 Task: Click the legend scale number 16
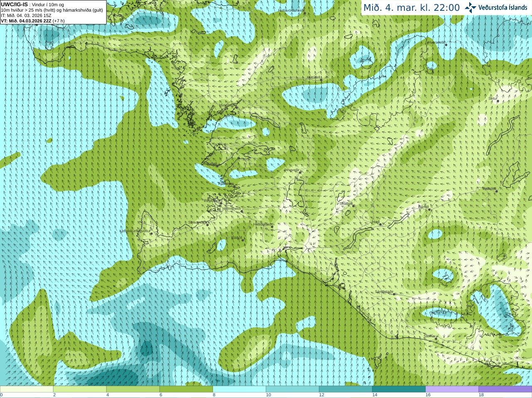[428, 395]
